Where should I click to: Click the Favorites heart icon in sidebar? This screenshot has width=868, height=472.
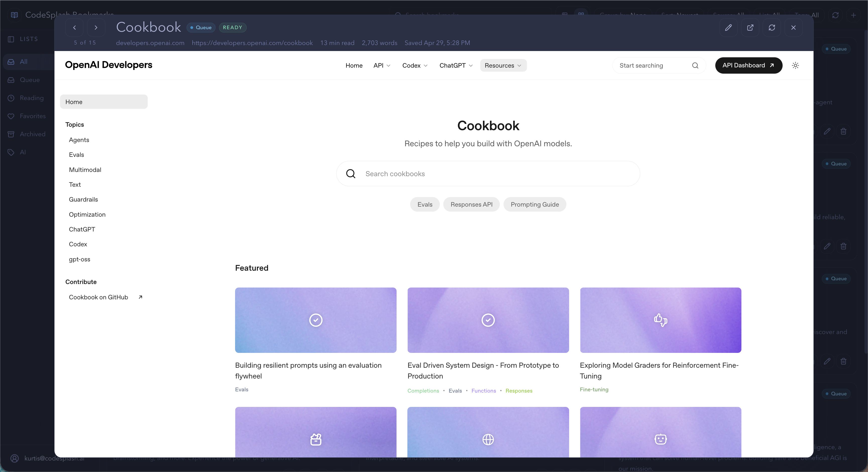click(x=11, y=116)
